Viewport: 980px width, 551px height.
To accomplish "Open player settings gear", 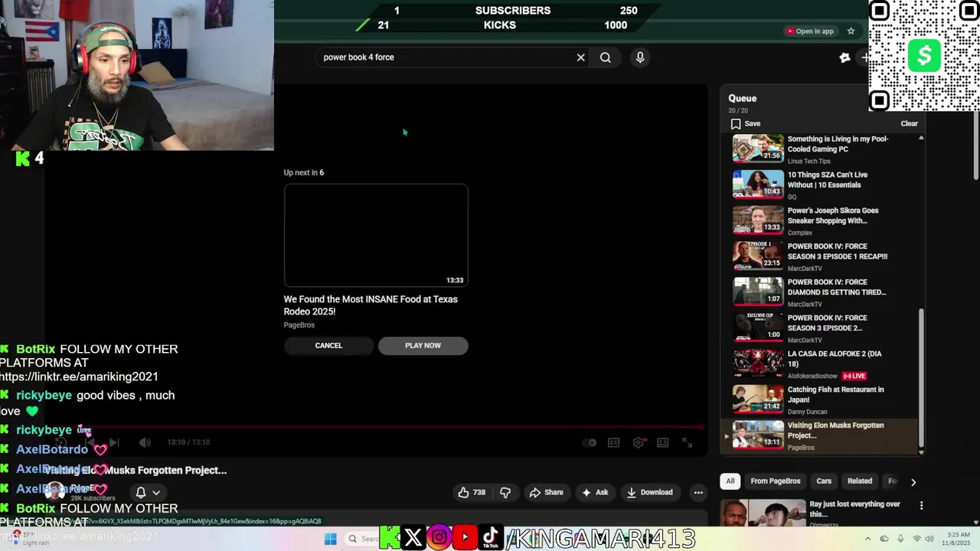I will tap(638, 442).
